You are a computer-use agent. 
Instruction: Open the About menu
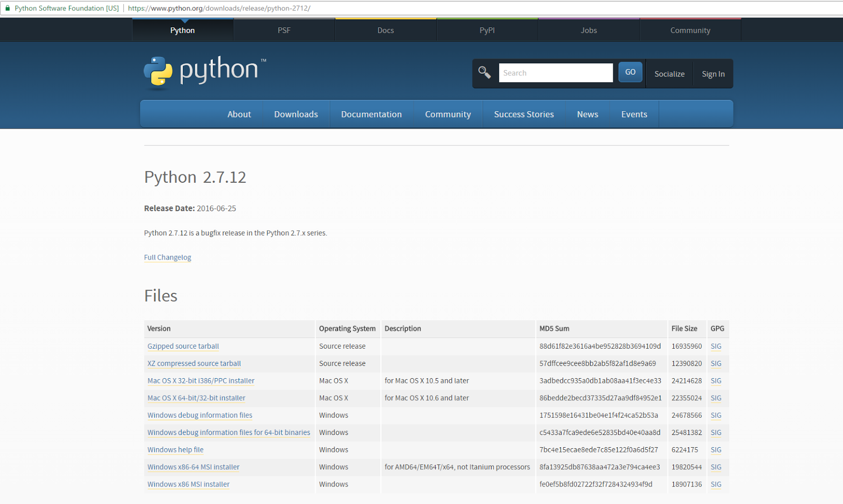click(x=239, y=114)
